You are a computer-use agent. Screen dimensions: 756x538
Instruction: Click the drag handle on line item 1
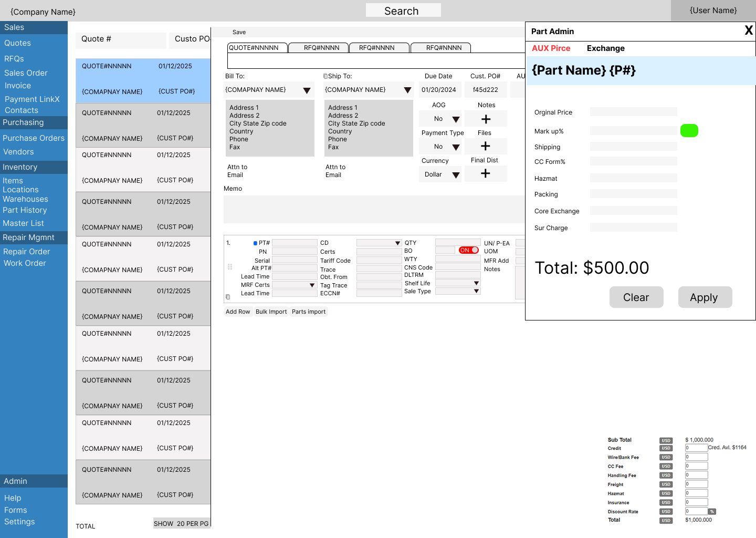230,267
